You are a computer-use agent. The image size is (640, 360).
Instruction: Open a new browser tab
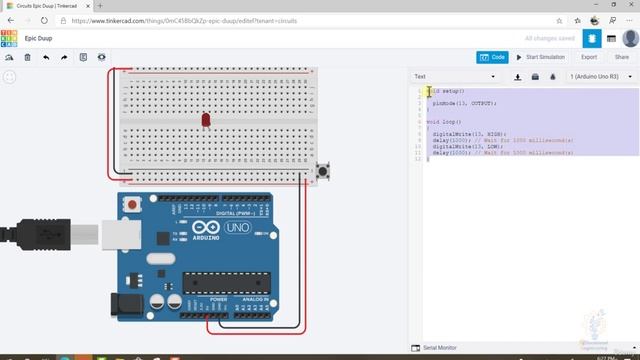(100, 6)
